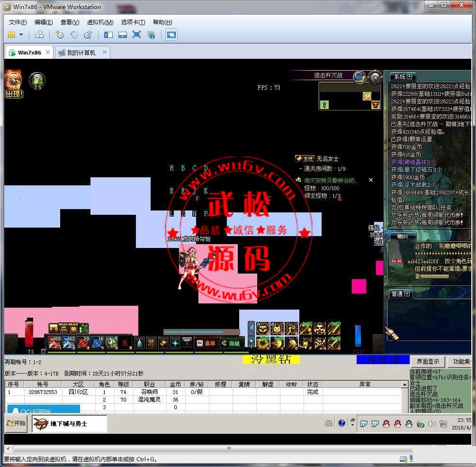
Task: Click the 出现! event icon in game
Action: pos(14,84)
